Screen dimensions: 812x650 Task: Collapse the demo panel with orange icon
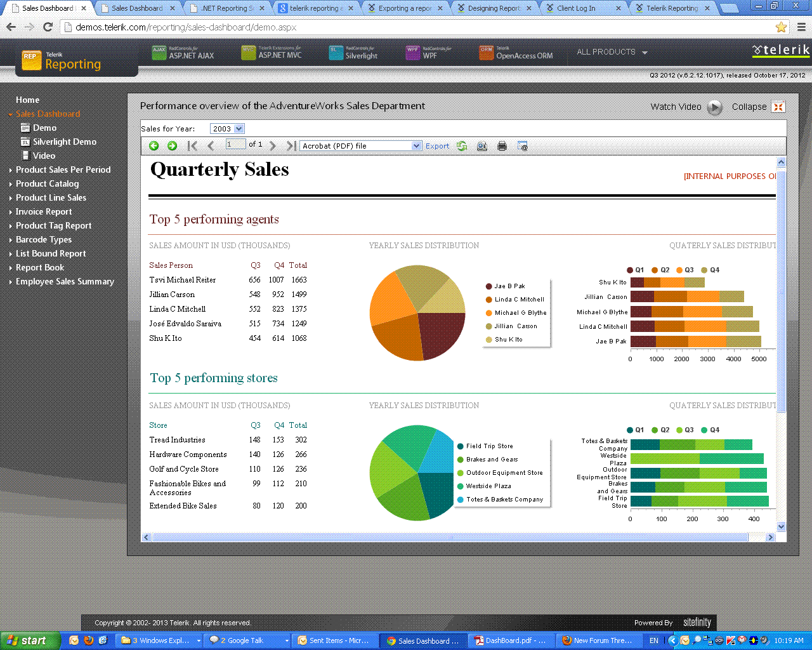pos(778,107)
